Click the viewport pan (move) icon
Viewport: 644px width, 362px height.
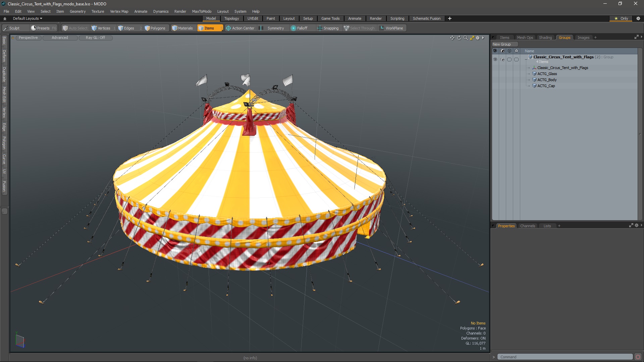tap(452, 38)
